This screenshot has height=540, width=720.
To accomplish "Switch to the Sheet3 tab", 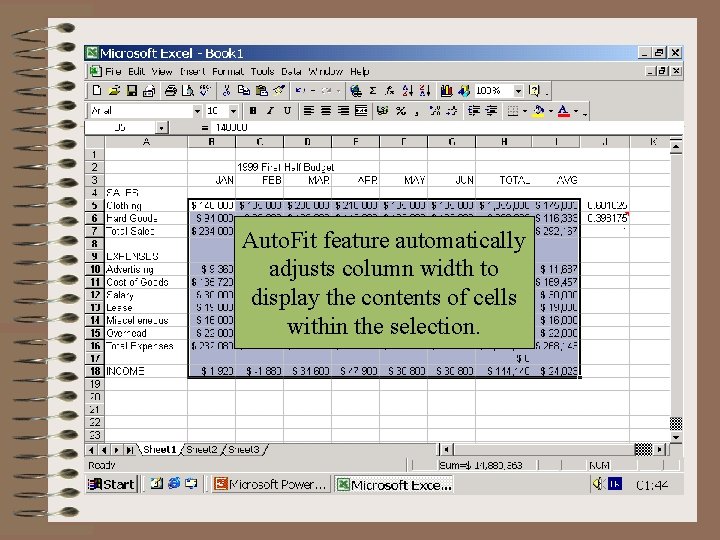I will [x=244, y=450].
